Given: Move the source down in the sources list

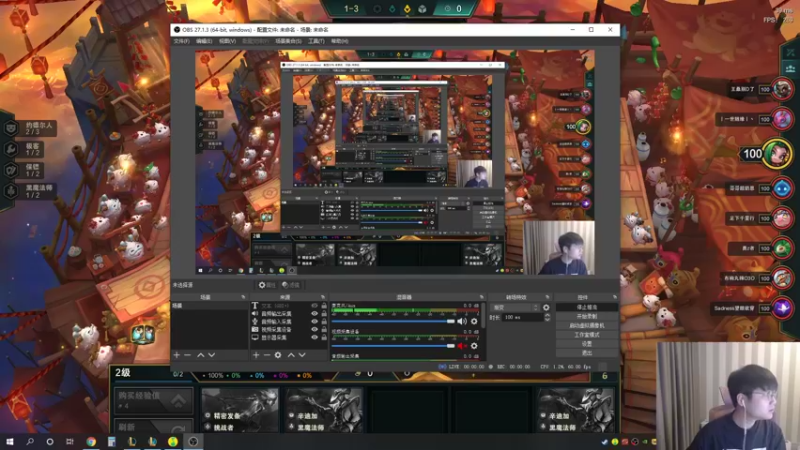Looking at the screenshot, I should [x=302, y=355].
